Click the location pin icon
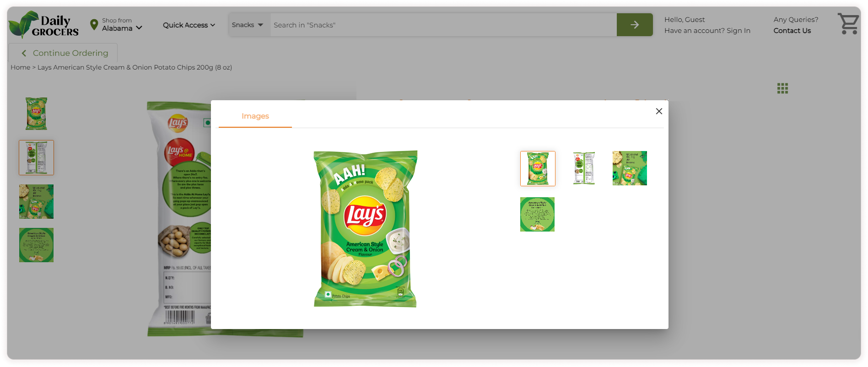The height and width of the screenshot is (367, 868). pos(94,25)
